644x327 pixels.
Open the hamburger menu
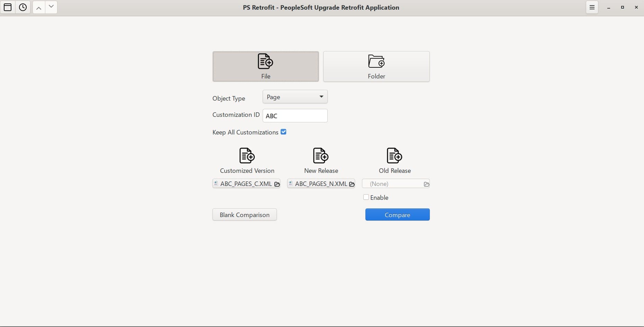click(592, 7)
